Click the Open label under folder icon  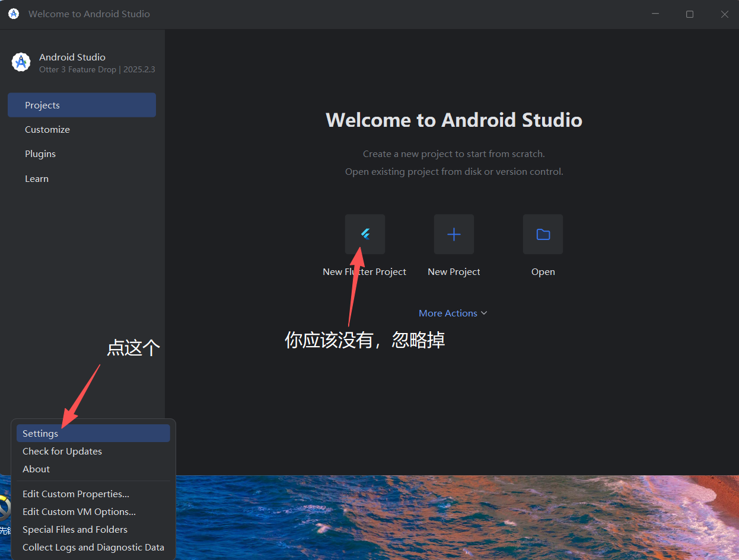[x=543, y=271]
